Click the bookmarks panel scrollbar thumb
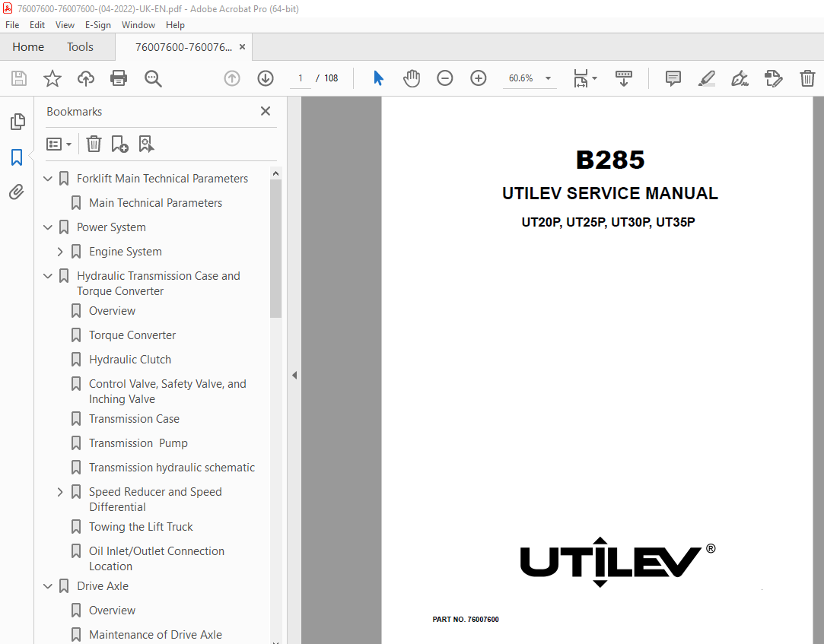 pos(276,249)
